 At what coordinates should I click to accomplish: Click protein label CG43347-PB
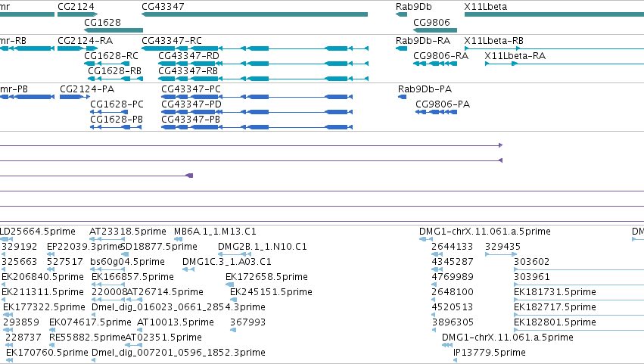tap(190, 119)
